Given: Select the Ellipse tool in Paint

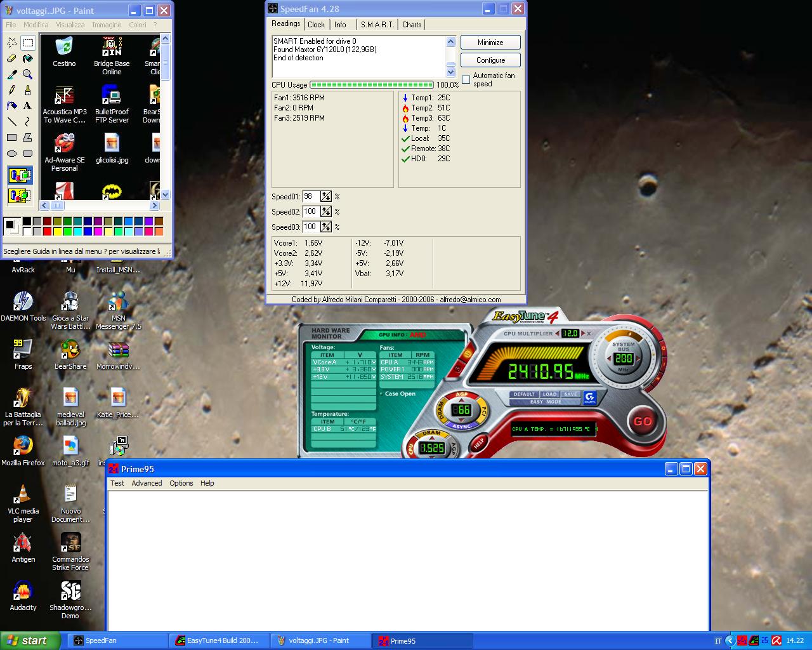Looking at the screenshot, I should pyautogui.click(x=12, y=153).
